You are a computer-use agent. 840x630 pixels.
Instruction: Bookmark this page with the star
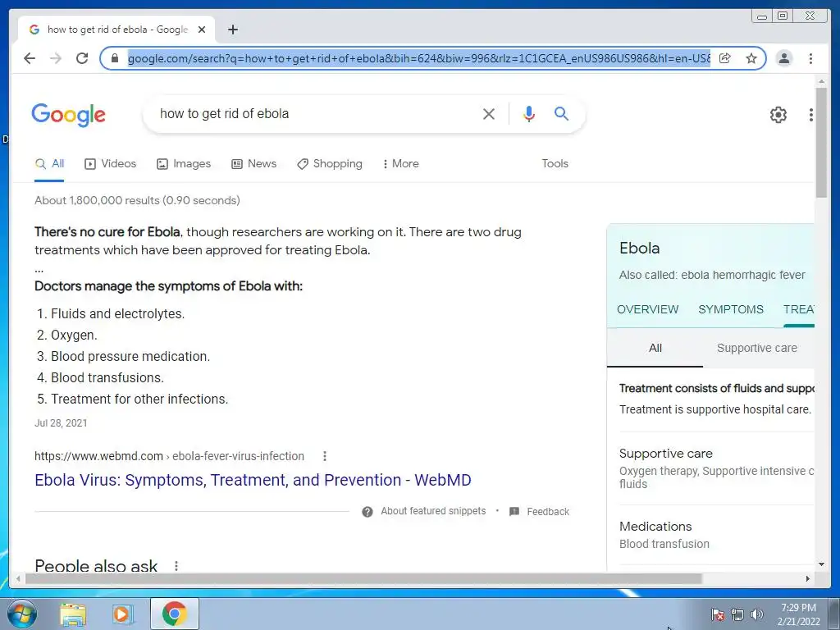(x=751, y=58)
